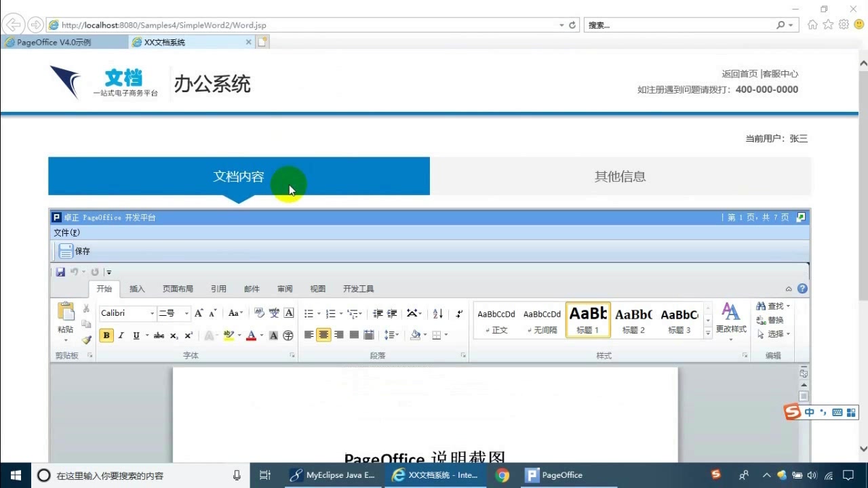
Task: Open the customize quick access toolbar dropdown
Action: click(x=108, y=272)
